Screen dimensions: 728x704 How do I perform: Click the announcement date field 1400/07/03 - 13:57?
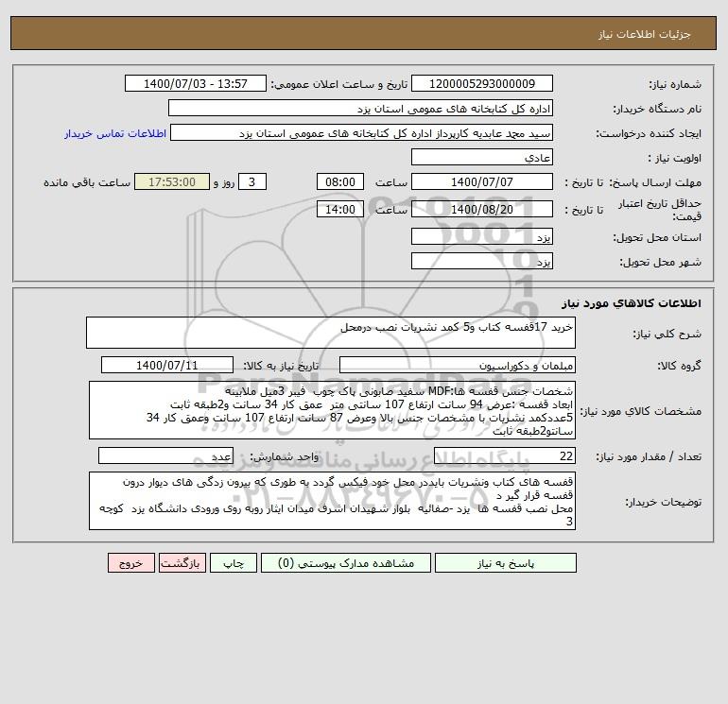(x=196, y=83)
